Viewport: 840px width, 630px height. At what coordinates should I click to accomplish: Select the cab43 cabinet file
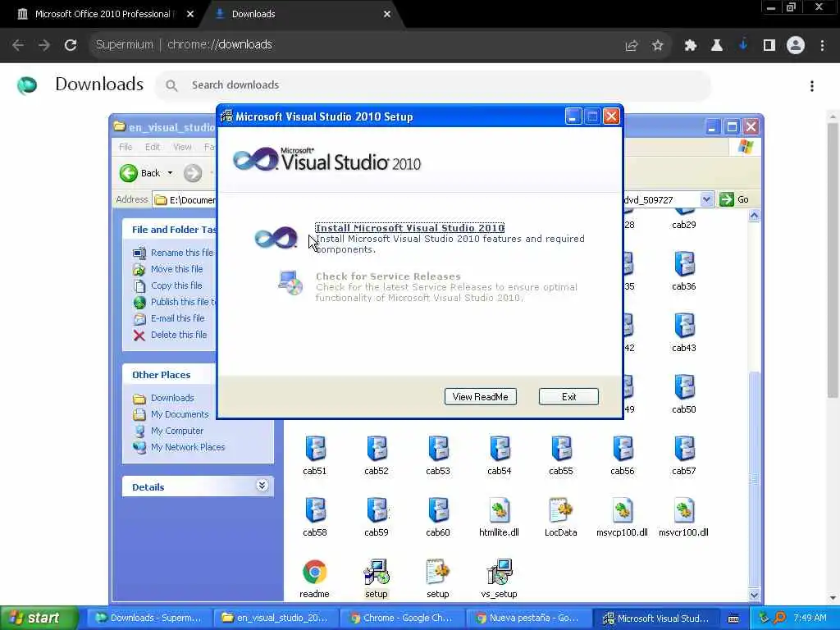pos(684,326)
